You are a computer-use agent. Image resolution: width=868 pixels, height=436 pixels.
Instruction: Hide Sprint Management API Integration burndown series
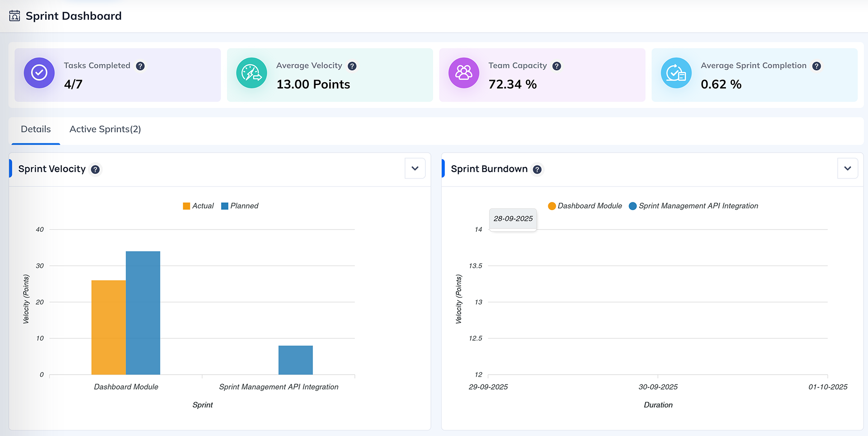693,206
